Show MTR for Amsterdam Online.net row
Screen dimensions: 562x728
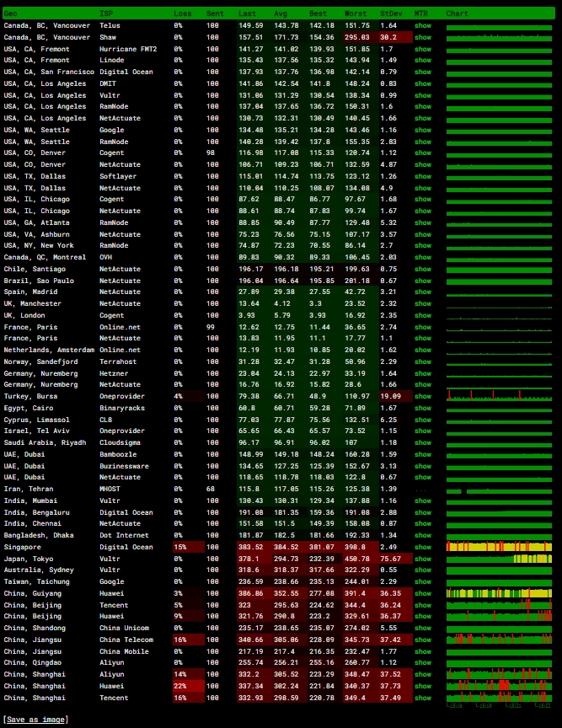tap(423, 350)
